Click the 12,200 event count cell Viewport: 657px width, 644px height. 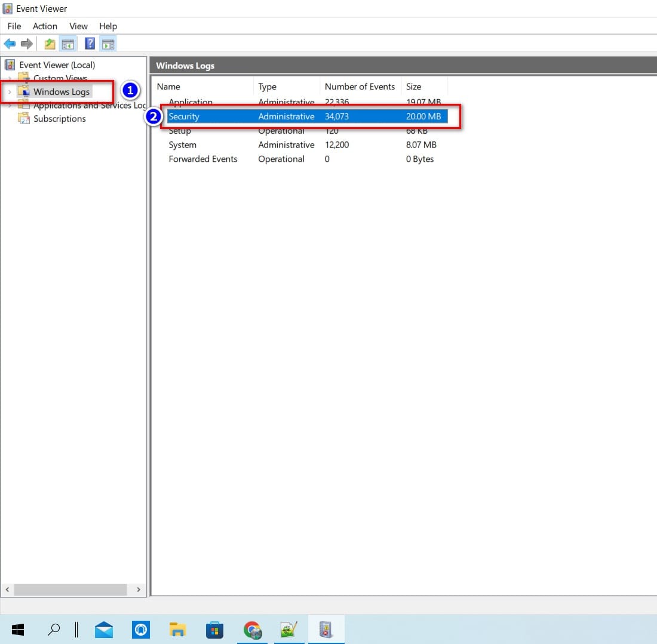[337, 145]
